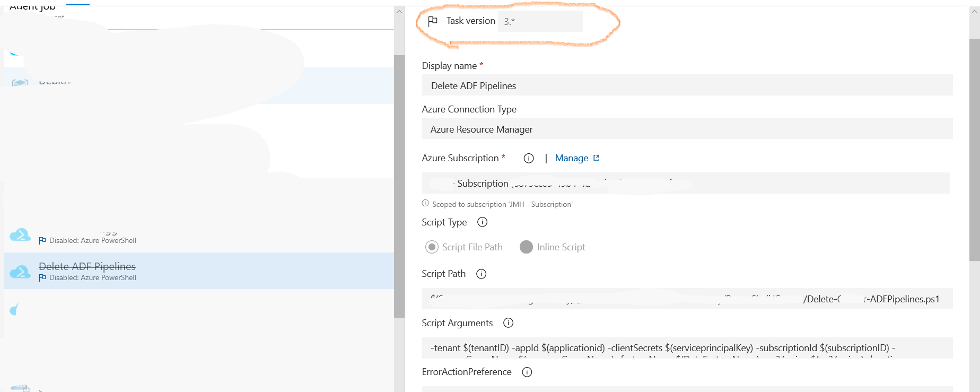The image size is (980, 392).
Task: Click the Task version flag icon
Action: (x=433, y=21)
